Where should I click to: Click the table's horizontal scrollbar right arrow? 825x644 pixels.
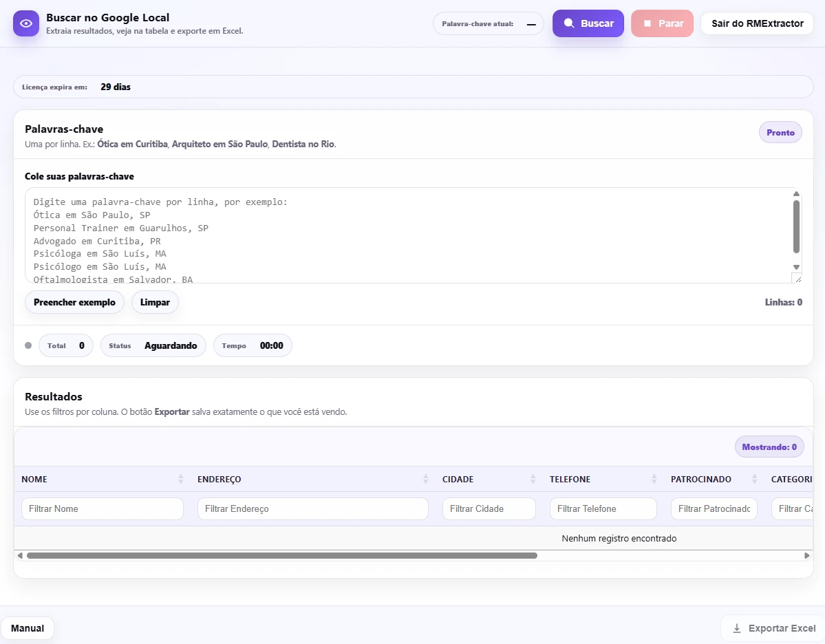pos(807,555)
